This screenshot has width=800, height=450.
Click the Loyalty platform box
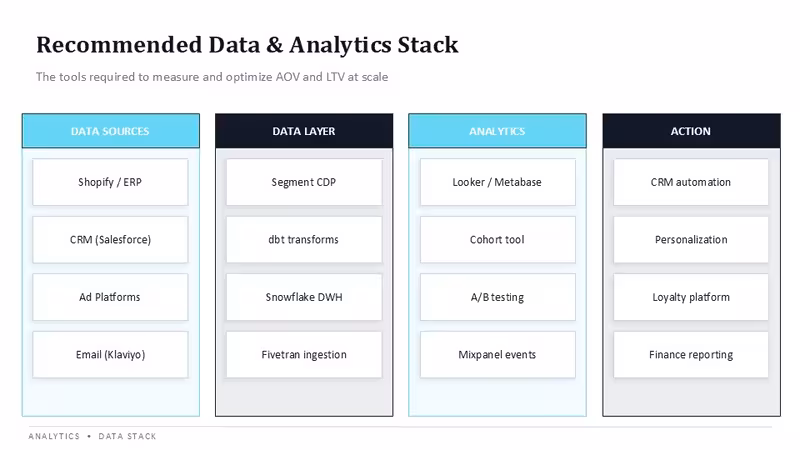pos(691,297)
